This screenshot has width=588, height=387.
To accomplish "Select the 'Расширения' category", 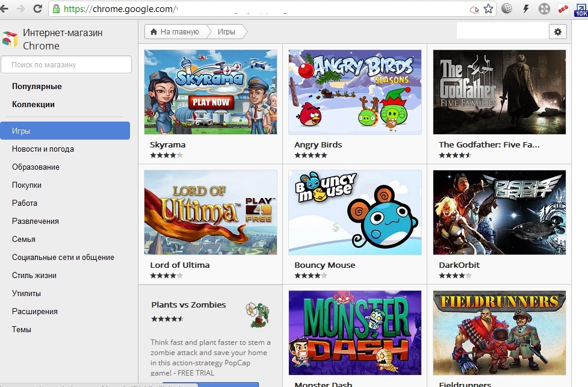I will click(x=35, y=311).
